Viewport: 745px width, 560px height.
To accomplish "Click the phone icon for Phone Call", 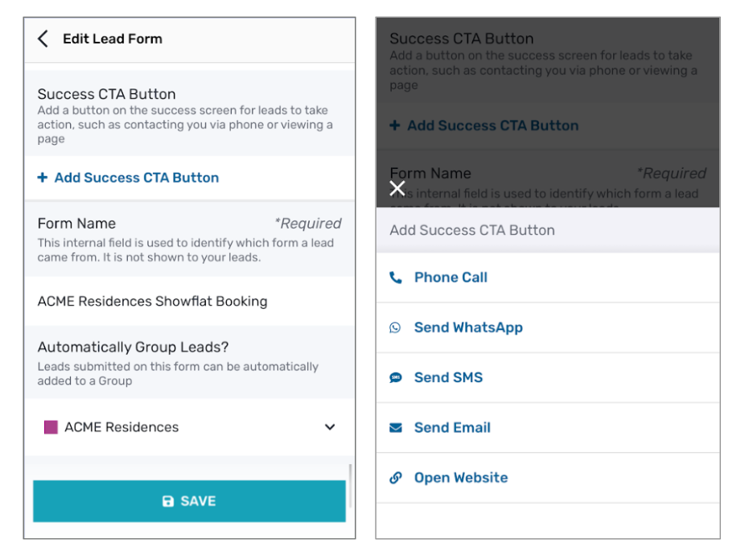I will tap(395, 278).
